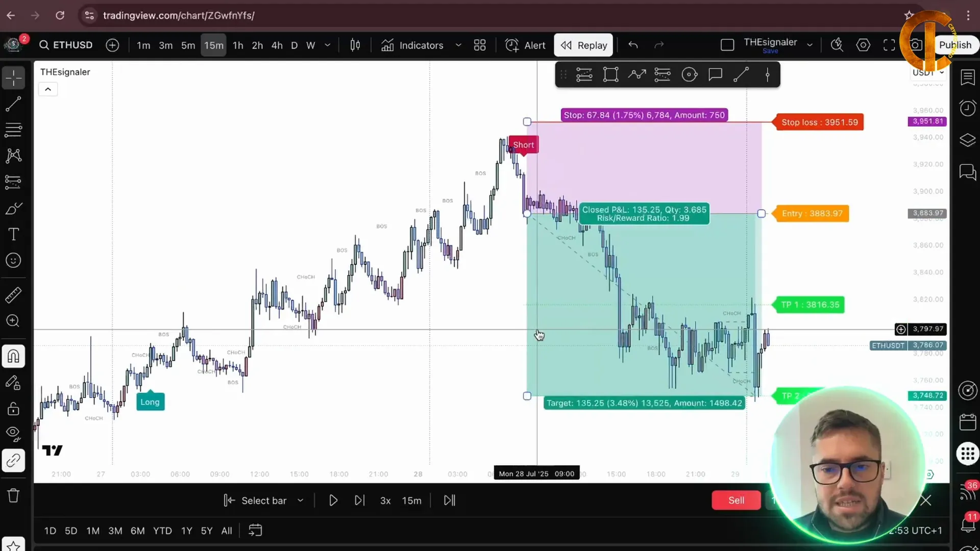
Task: Open the patterns drawing tools
Action: pyautogui.click(x=13, y=156)
